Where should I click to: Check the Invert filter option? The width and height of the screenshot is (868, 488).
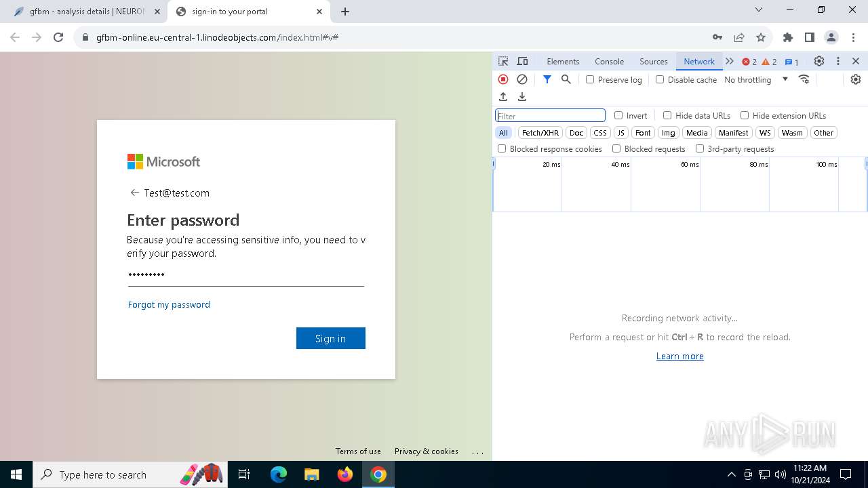pos(618,115)
